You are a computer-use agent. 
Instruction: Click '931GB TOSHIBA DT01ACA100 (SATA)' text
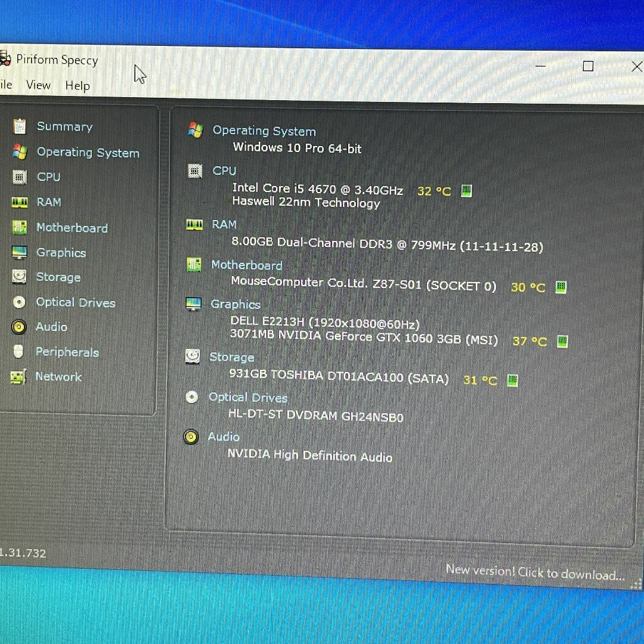(x=339, y=376)
